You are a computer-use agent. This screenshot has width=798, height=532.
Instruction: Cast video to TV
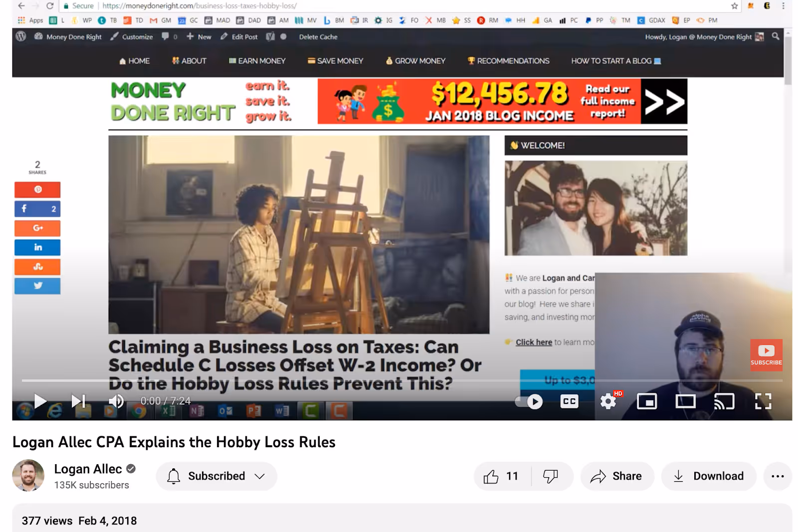tap(724, 401)
